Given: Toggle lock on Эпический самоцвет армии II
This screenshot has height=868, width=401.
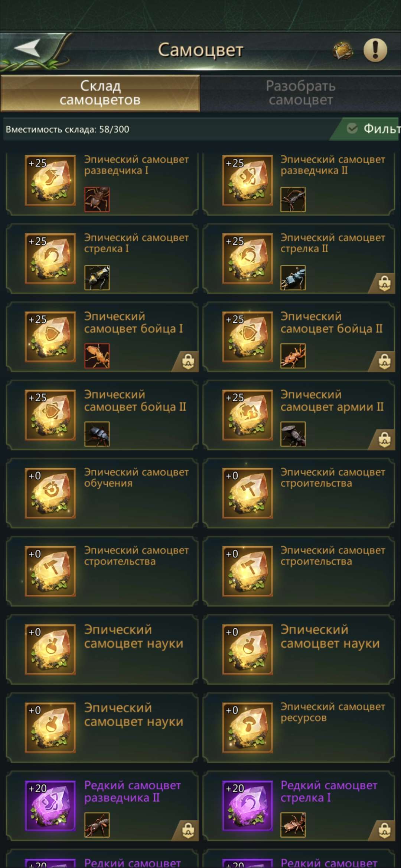Looking at the screenshot, I should point(384,440).
